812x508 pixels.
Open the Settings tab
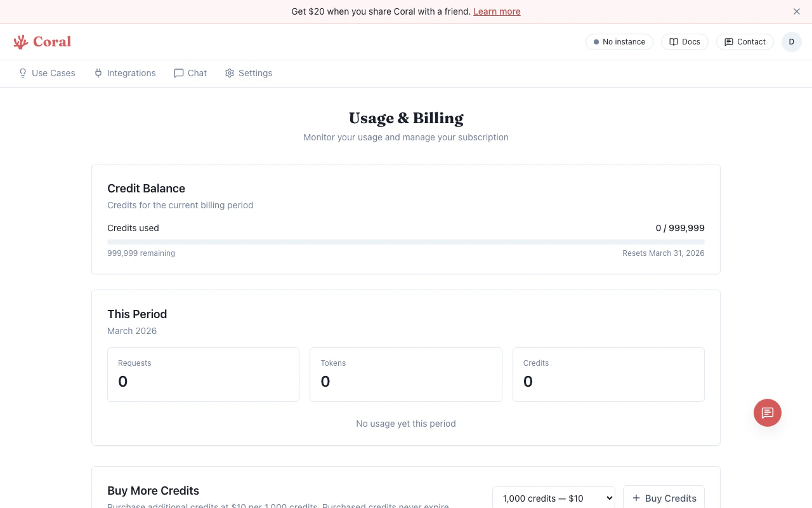click(248, 73)
